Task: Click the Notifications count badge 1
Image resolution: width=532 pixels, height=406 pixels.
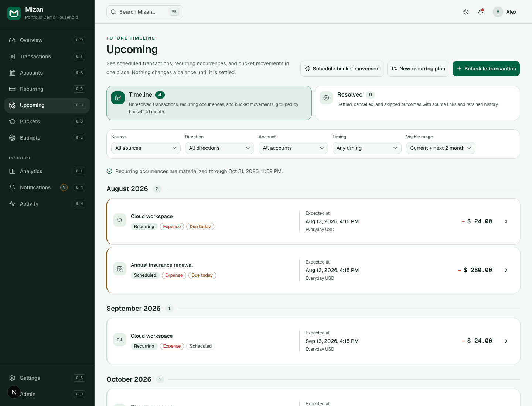Action: point(64,187)
